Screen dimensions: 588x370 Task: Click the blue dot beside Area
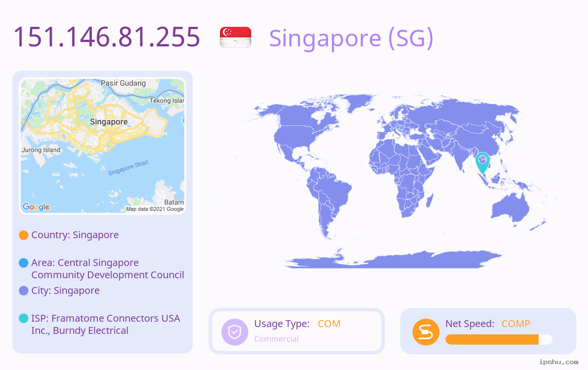tap(23, 263)
